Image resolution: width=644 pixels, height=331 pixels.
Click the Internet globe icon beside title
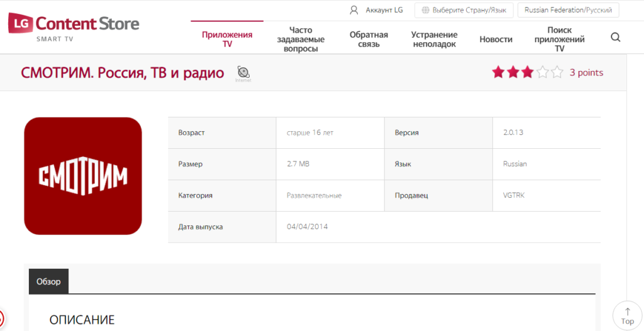click(x=243, y=72)
